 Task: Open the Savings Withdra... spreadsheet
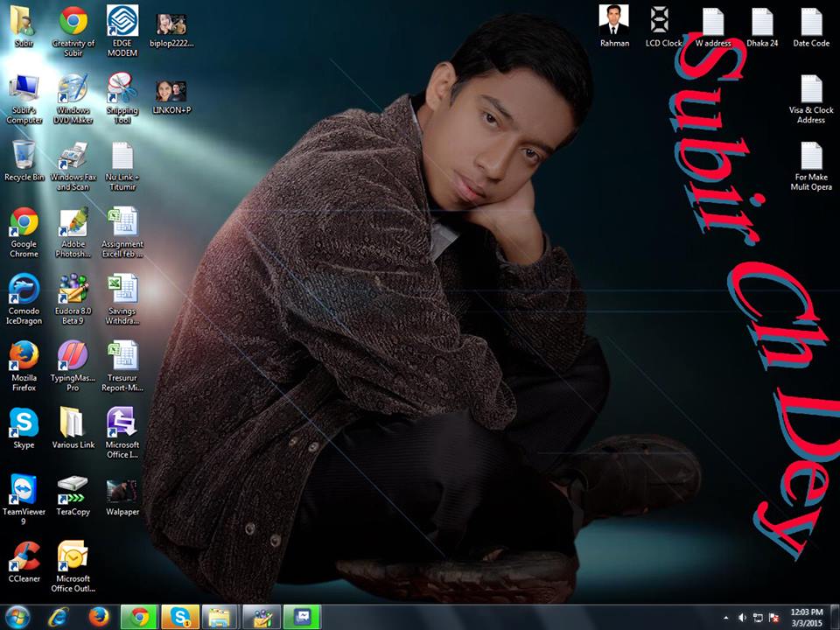[x=122, y=300]
